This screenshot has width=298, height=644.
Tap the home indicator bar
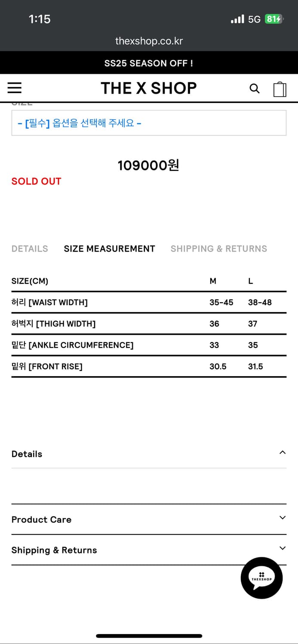click(149, 636)
